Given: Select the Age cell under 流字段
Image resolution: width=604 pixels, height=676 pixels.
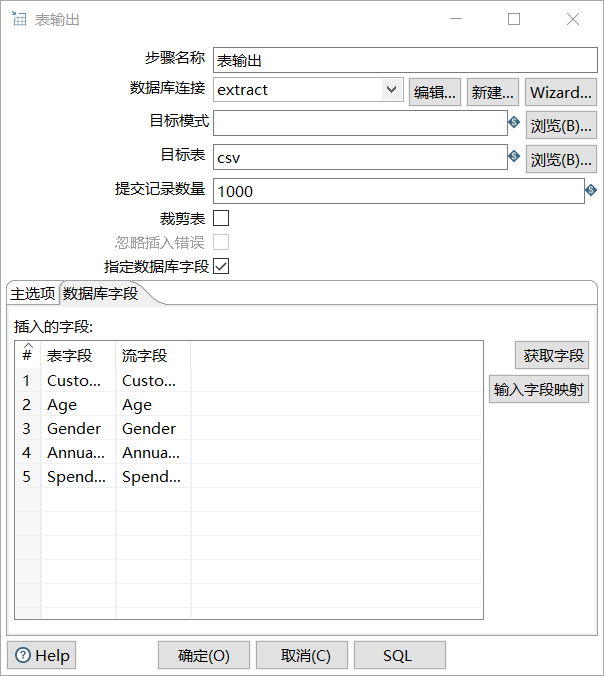Looking at the screenshot, I should coord(153,404).
